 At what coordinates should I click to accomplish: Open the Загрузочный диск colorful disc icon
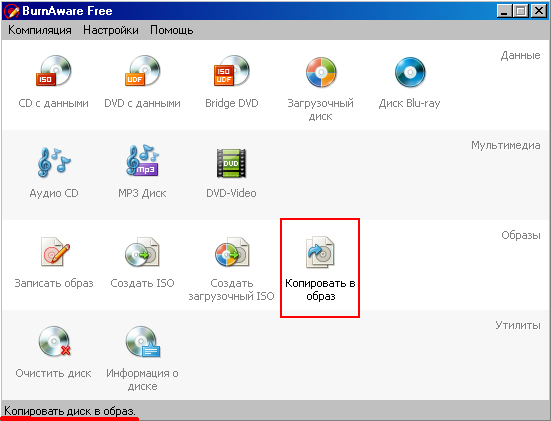tap(321, 72)
